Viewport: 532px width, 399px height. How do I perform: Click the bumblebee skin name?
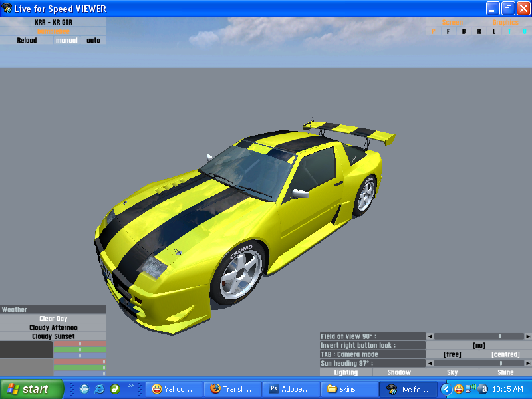(53, 31)
